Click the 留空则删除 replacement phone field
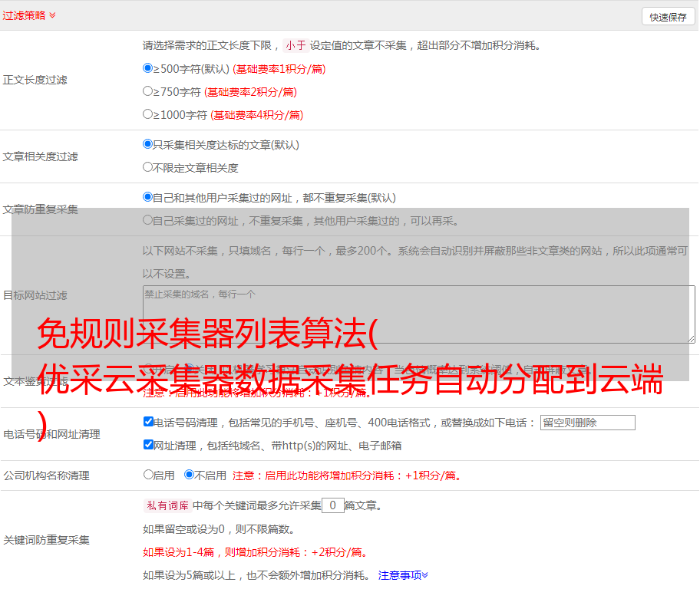 point(587,423)
